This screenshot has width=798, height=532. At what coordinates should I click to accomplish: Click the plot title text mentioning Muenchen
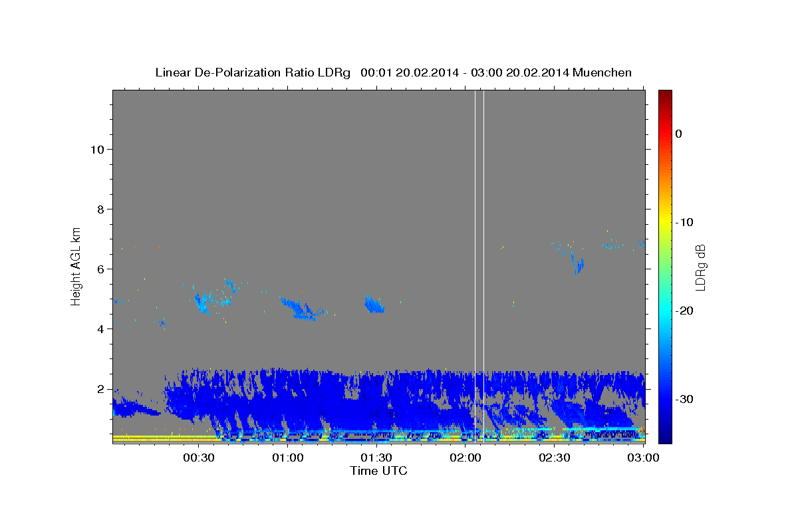[393, 72]
